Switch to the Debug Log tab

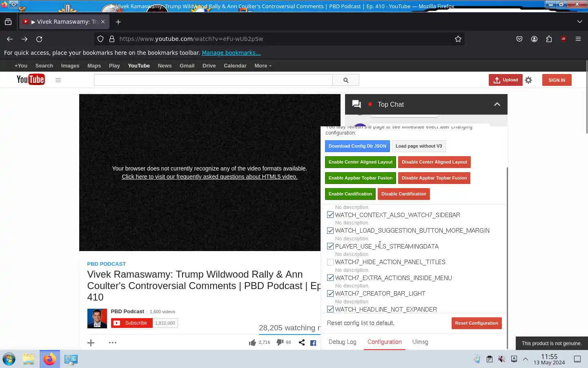(342, 342)
